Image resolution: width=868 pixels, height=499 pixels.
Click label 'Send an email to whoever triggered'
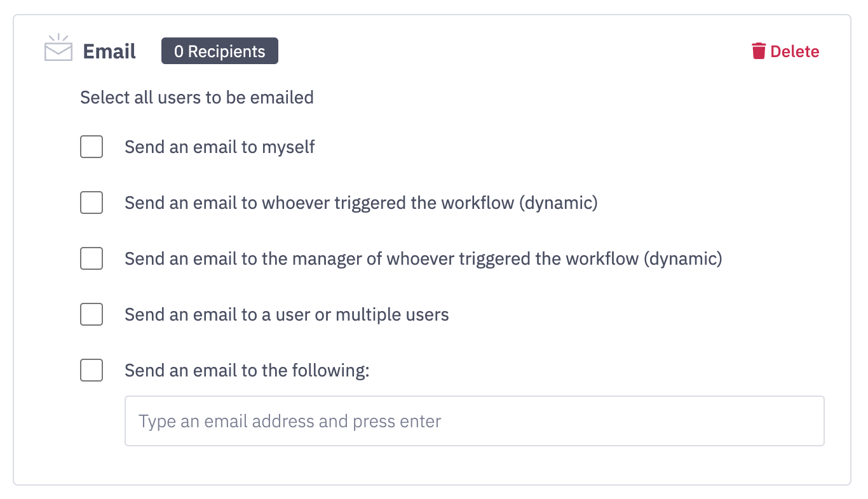[319, 203]
